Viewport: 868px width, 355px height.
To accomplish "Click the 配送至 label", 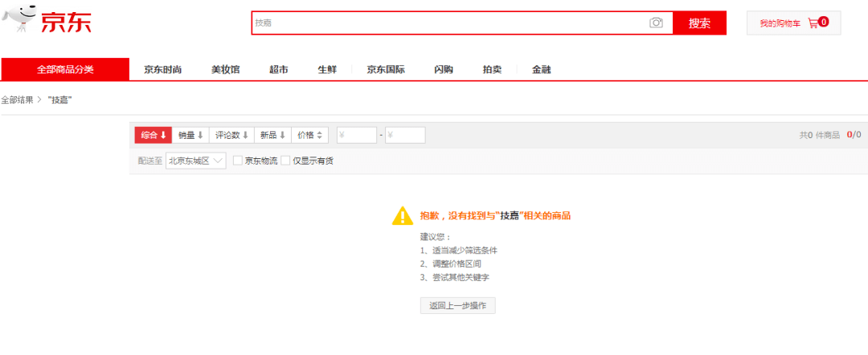I will pyautogui.click(x=150, y=161).
